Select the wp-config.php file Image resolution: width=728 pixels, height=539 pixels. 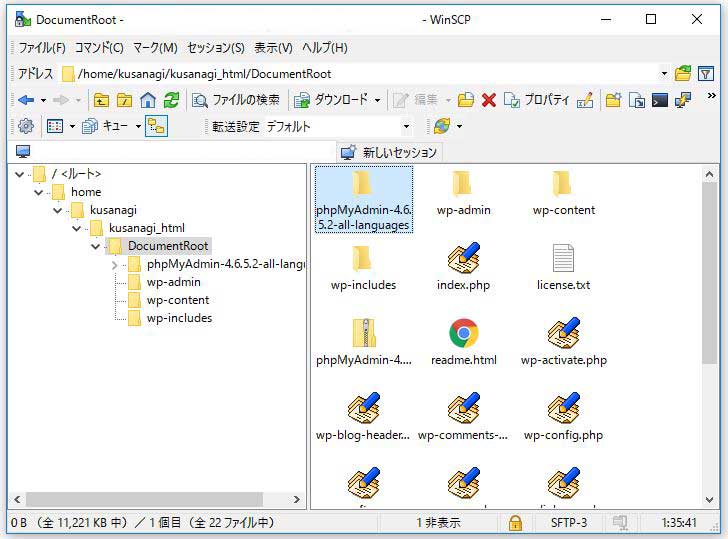coord(564,416)
